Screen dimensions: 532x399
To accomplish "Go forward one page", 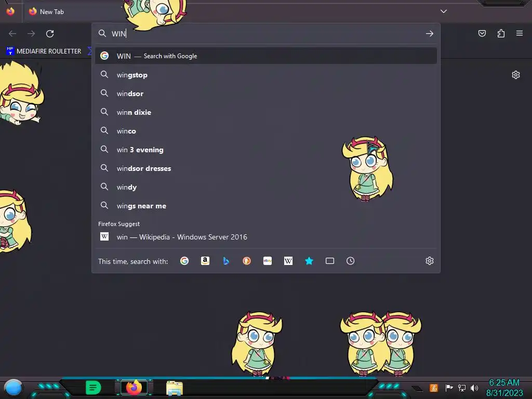I will coord(31,34).
